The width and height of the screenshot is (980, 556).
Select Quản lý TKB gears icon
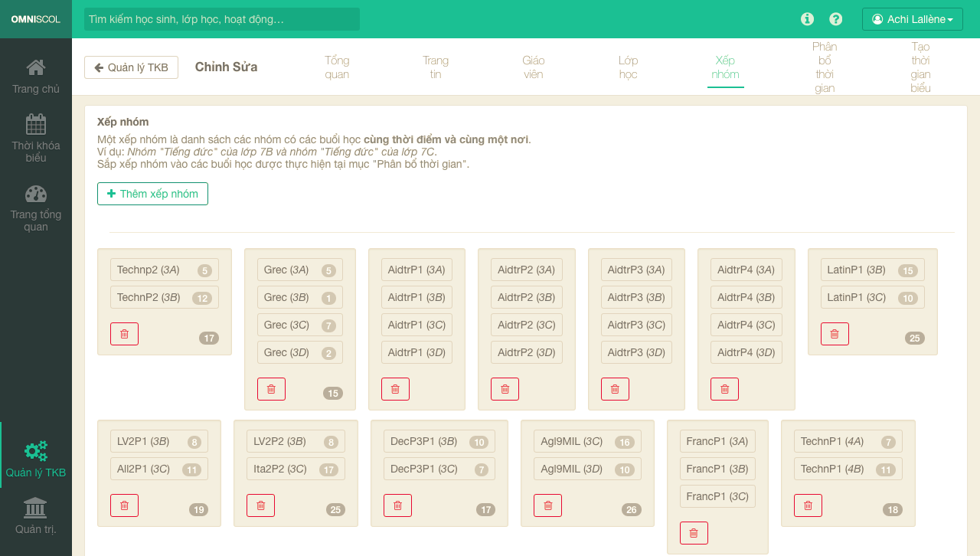36,451
